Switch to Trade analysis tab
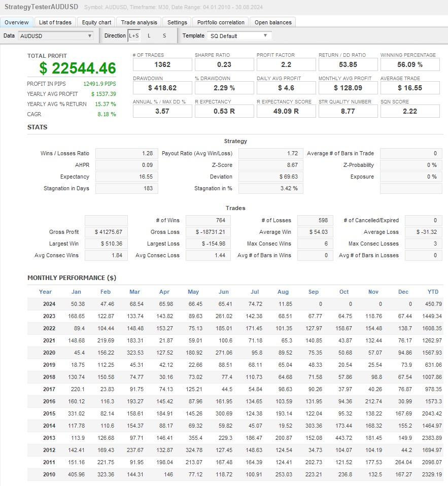448x486 pixels. click(139, 22)
